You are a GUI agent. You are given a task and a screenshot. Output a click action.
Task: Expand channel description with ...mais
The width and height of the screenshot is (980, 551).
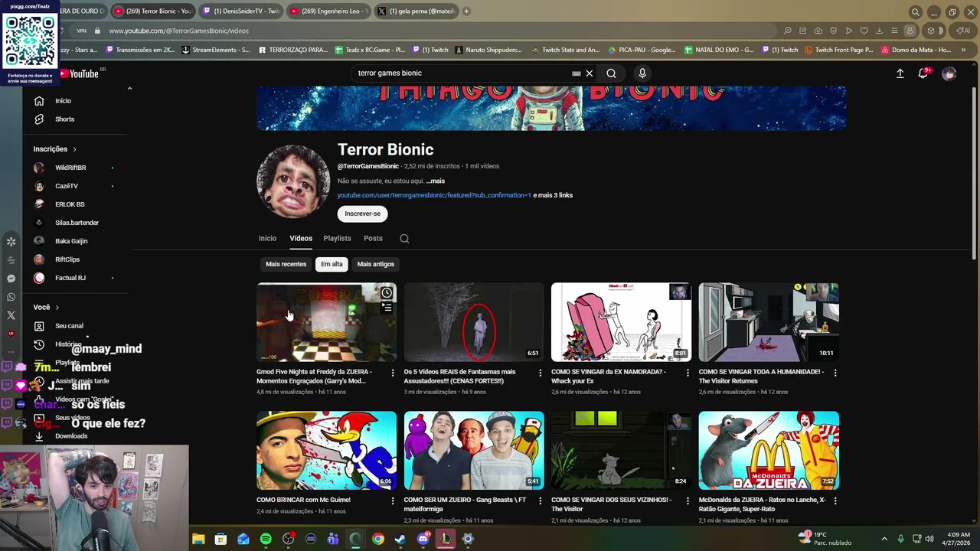pyautogui.click(x=436, y=181)
